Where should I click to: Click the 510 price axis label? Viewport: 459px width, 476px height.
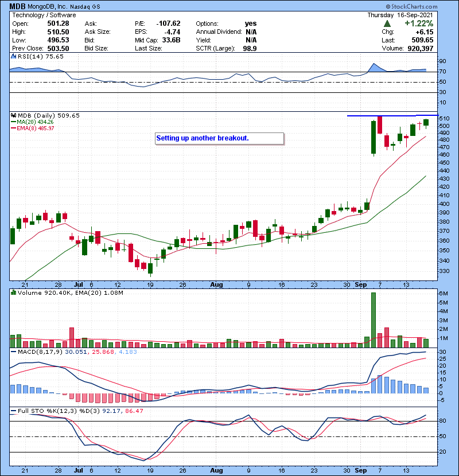(x=445, y=118)
